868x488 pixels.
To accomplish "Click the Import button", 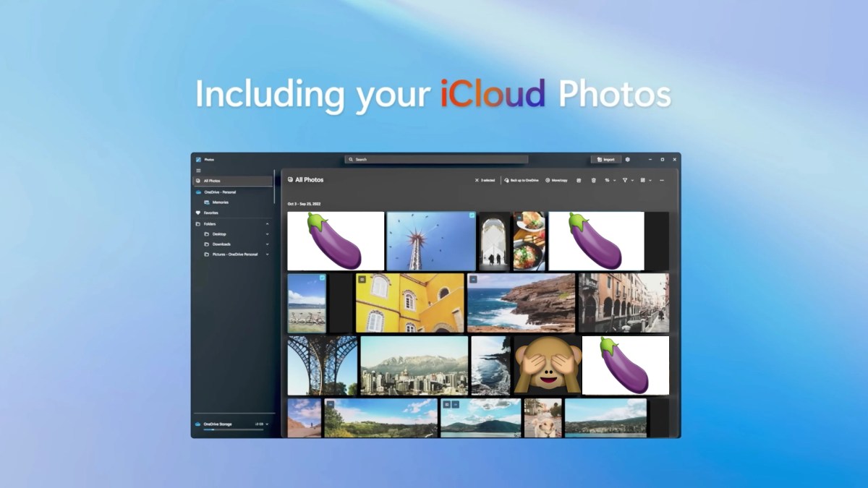I will click(x=605, y=159).
